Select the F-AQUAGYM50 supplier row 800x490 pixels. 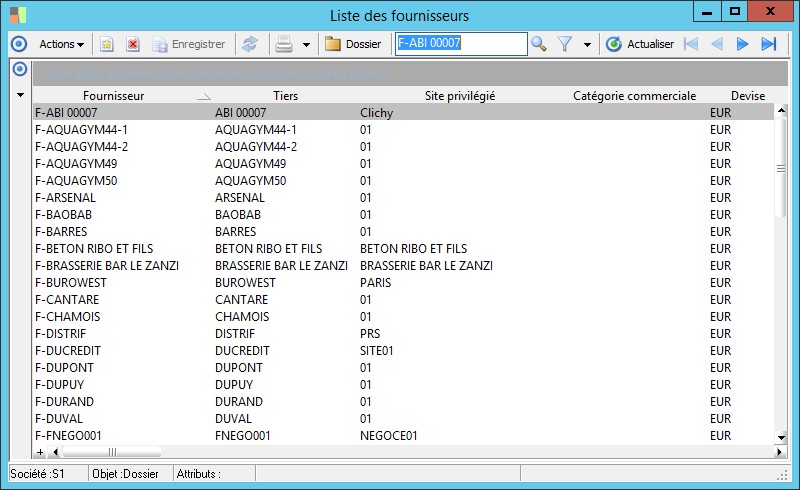pyautogui.click(x=403, y=181)
